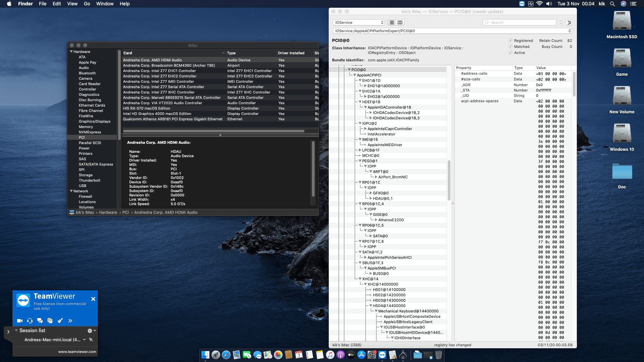
Task: Select HIS RX-570 macOS Edition row
Action: click(x=220, y=108)
